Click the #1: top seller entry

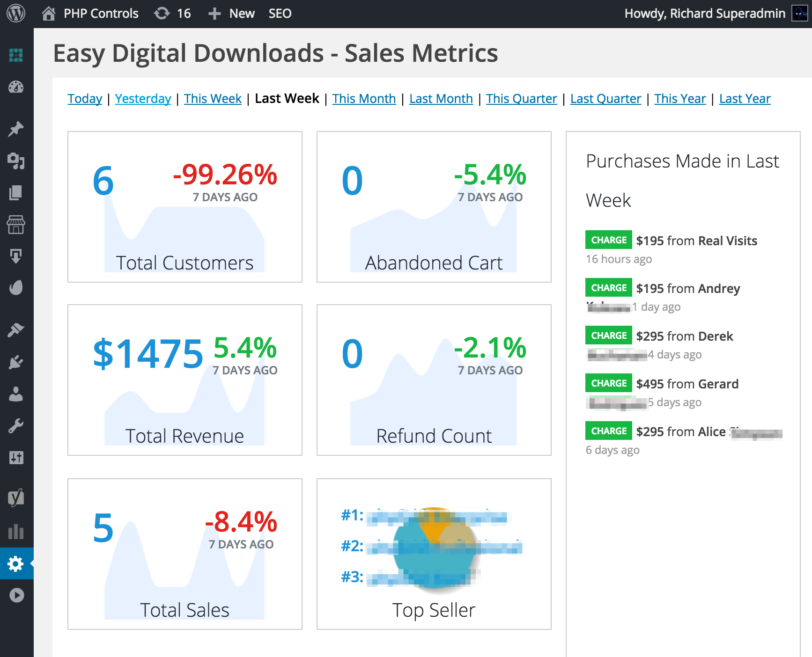tap(424, 516)
